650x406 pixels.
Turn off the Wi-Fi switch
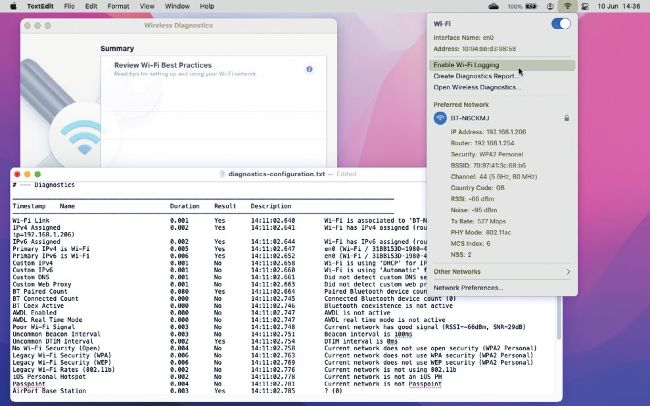(561, 24)
